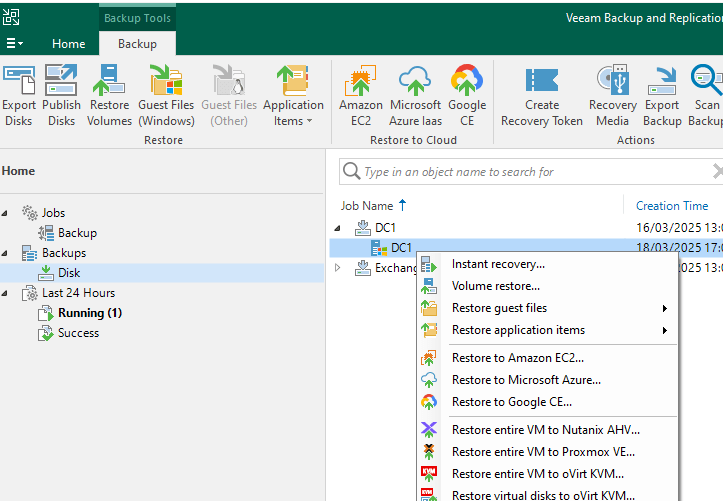Collapse the Jobs tree node
723x501 pixels.
[x=7, y=213]
